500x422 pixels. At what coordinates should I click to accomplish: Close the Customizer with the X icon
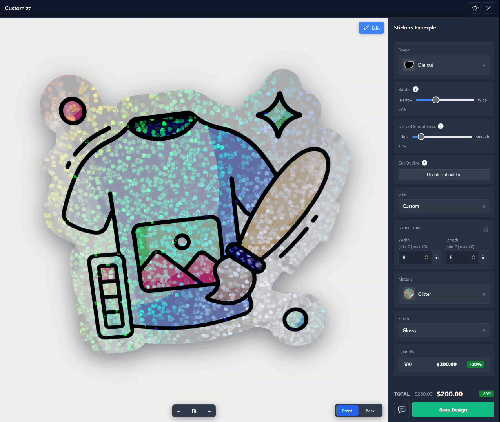click(x=489, y=8)
